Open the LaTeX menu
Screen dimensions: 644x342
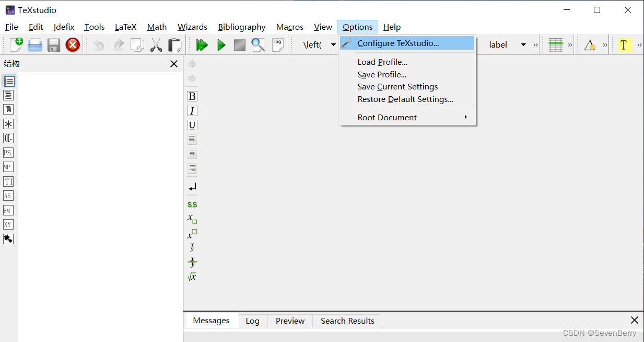(126, 27)
